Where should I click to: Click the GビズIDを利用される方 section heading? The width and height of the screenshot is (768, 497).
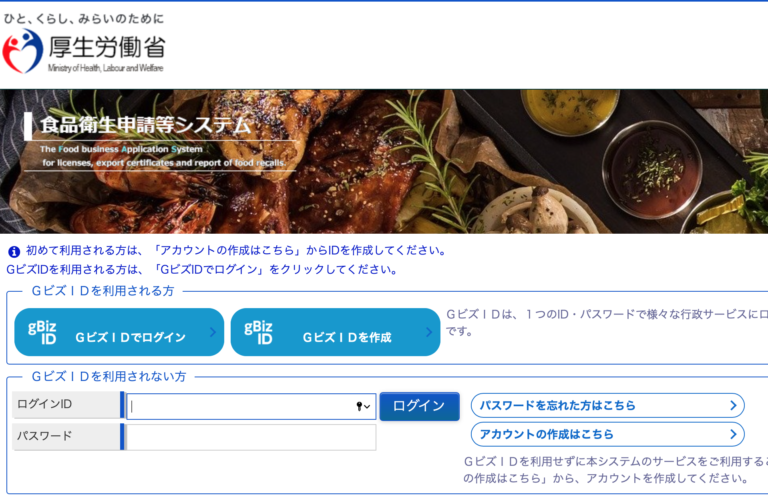coord(103,291)
